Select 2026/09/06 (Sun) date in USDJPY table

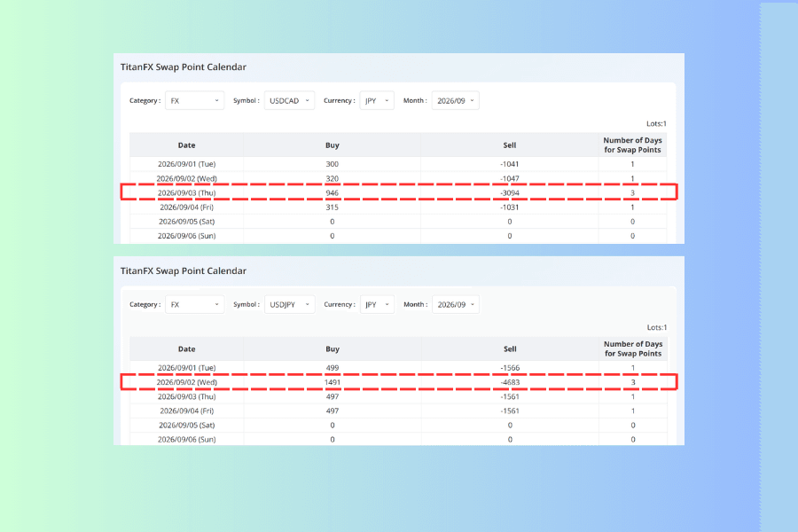point(187,440)
